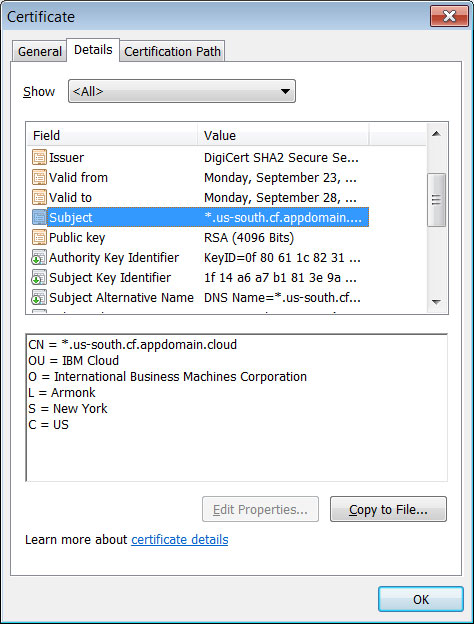Image resolution: width=474 pixels, height=624 pixels.
Task: Click the O = International Business Machines line
Action: click(x=168, y=376)
